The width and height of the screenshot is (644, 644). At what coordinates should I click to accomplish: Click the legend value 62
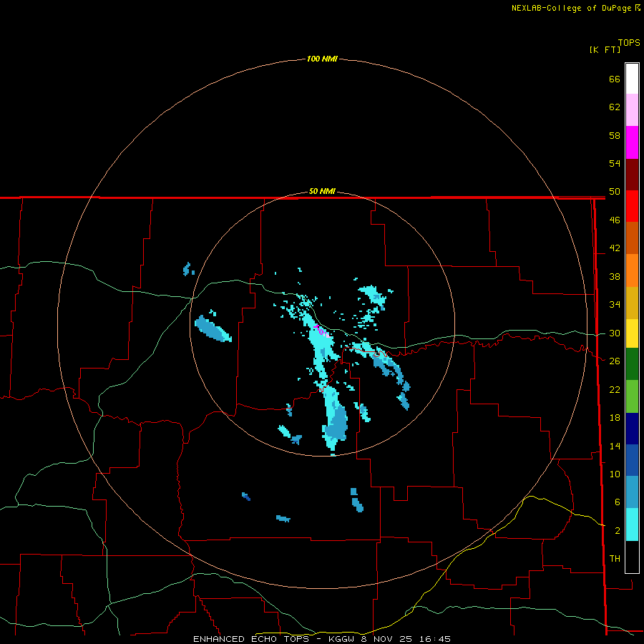click(x=615, y=107)
